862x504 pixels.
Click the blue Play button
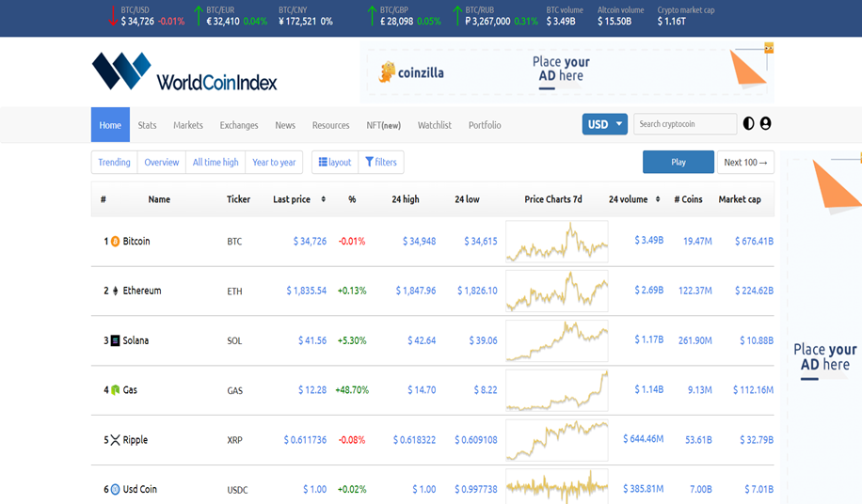(678, 162)
